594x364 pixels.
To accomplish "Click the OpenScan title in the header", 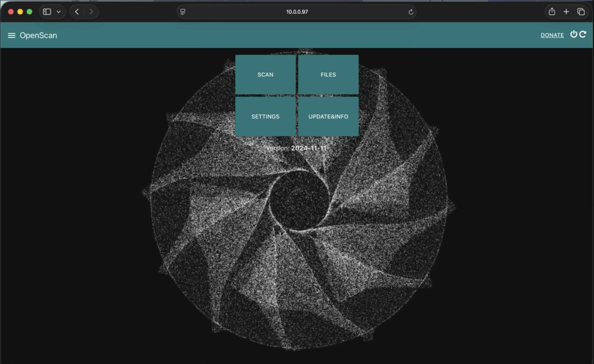I will 38,35.
